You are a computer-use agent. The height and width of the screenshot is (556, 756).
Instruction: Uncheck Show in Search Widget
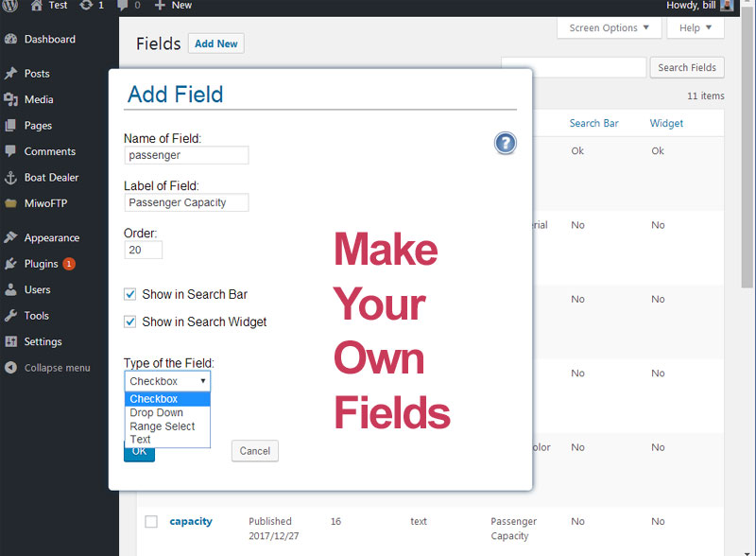point(130,321)
